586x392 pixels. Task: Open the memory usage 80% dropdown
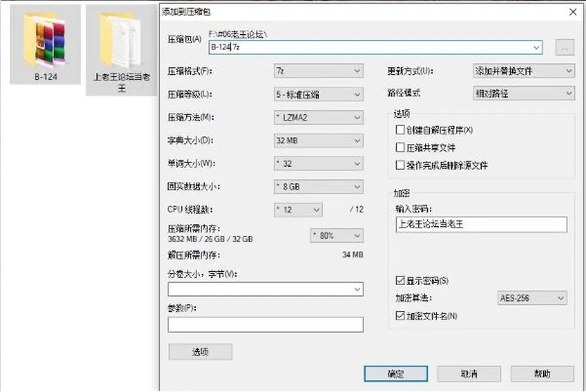(x=337, y=236)
